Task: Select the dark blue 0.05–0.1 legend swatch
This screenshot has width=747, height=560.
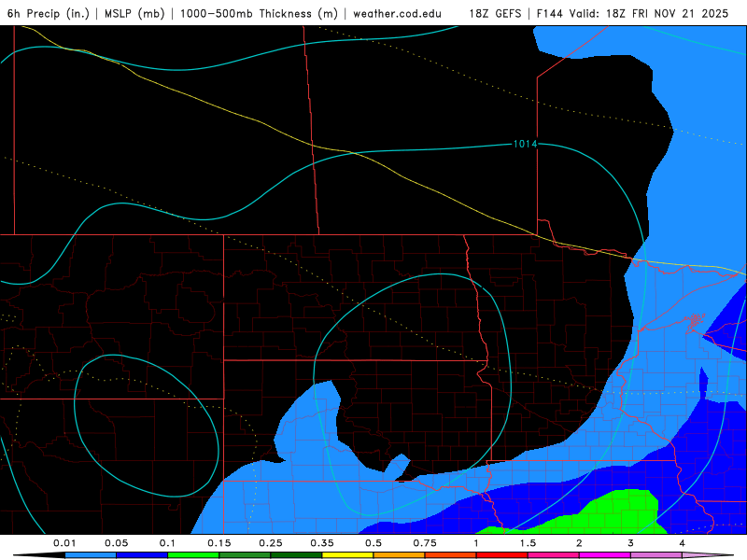Action: pyautogui.click(x=142, y=555)
